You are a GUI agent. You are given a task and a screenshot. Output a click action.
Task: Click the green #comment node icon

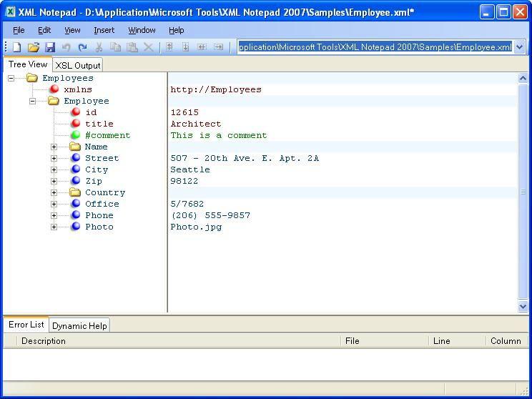pos(76,135)
